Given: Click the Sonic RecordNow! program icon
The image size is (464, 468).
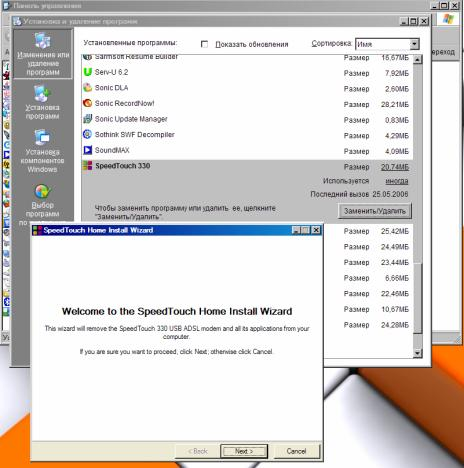Looking at the screenshot, I should click(x=87, y=103).
